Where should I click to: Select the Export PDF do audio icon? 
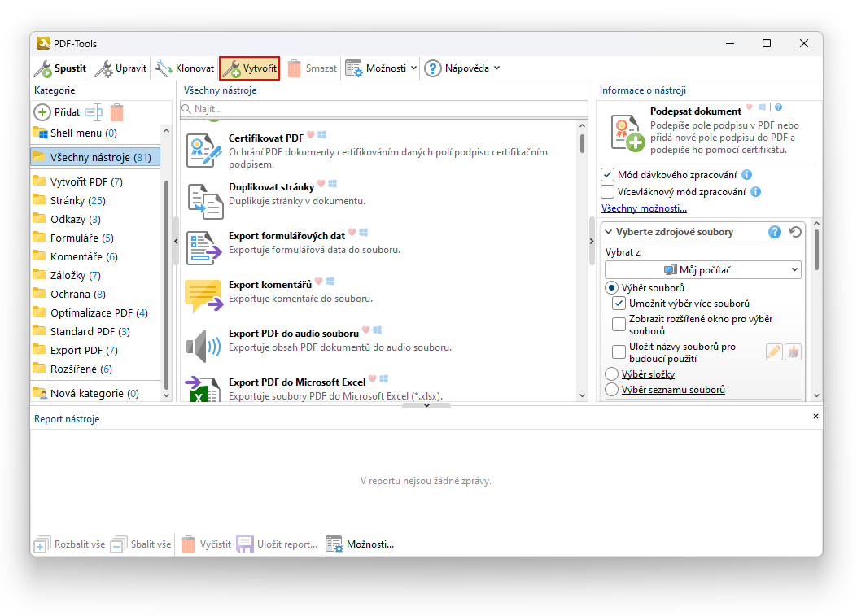[203, 346]
